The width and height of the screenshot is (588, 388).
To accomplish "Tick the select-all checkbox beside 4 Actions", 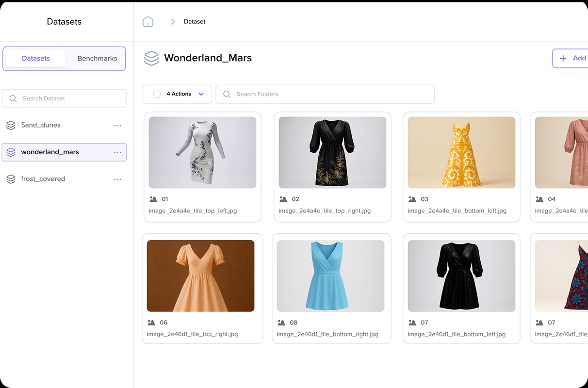I will tap(157, 94).
